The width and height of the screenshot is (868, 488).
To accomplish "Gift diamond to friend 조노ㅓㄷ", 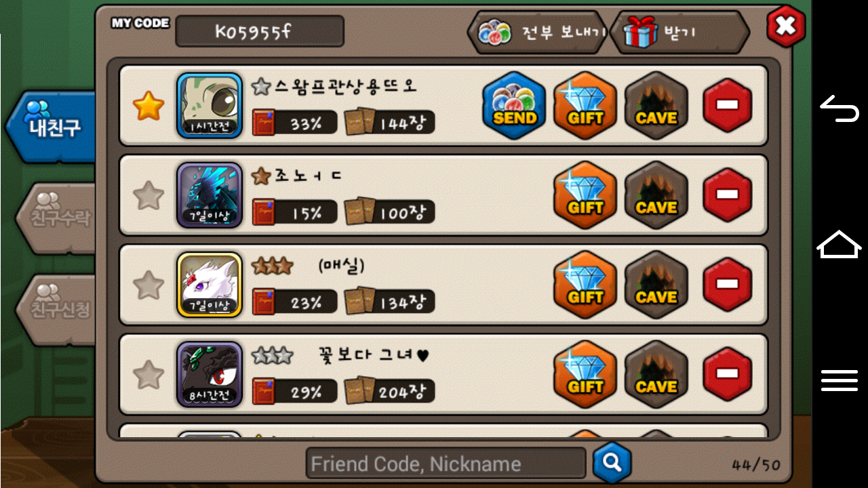I will [585, 195].
